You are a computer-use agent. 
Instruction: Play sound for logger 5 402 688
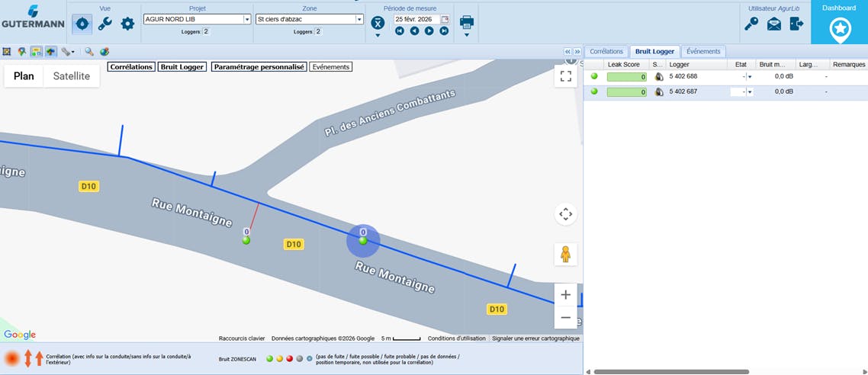tap(659, 77)
